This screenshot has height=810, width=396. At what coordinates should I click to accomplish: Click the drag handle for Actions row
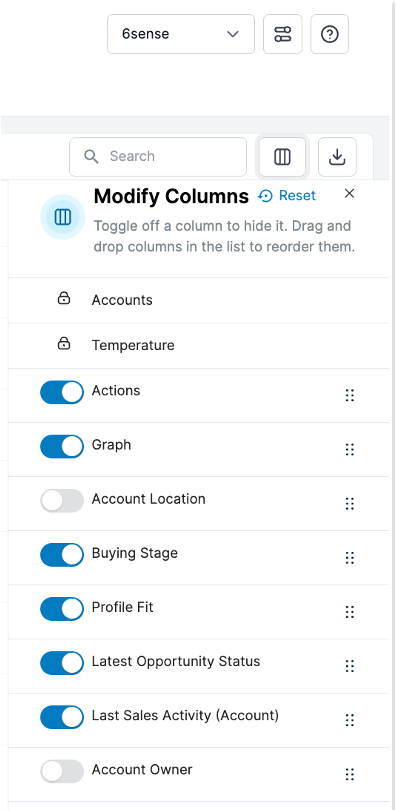tap(350, 396)
